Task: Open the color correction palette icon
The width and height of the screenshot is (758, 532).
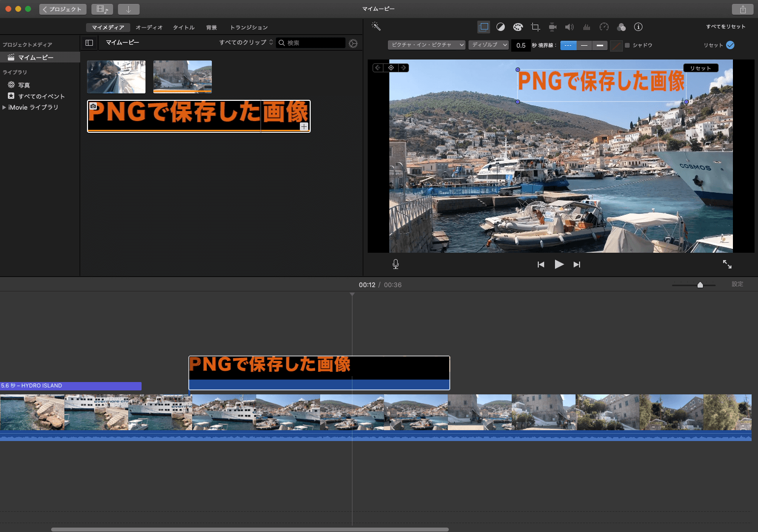Action: pyautogui.click(x=518, y=27)
